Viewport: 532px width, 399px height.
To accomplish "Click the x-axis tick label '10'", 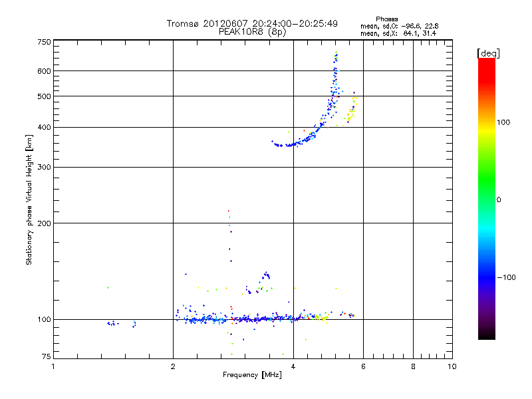I will click(452, 366).
